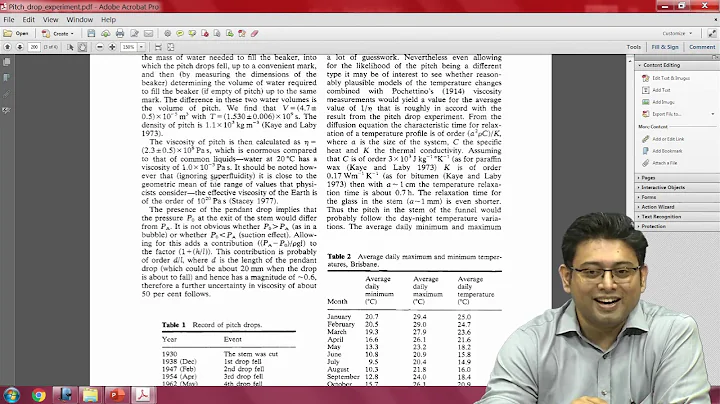Switch to the Comment pane
The image size is (720, 404).
tap(702, 47)
